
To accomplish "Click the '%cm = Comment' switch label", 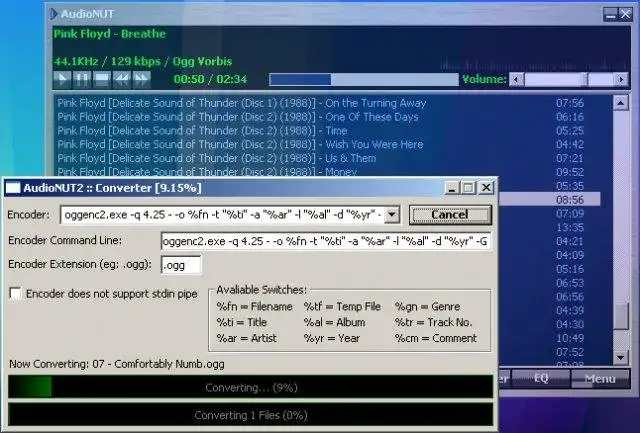I will [436, 338].
